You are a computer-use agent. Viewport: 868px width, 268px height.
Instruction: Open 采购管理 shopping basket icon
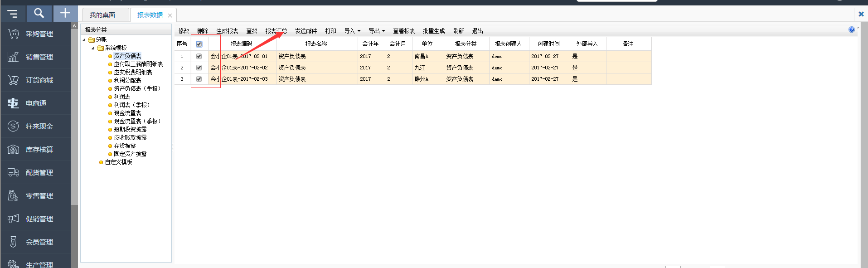coord(13,34)
